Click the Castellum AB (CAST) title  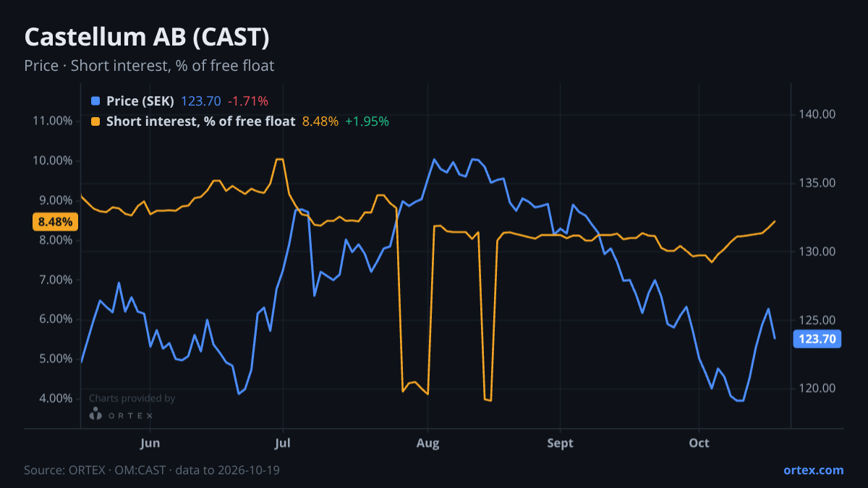tap(148, 36)
